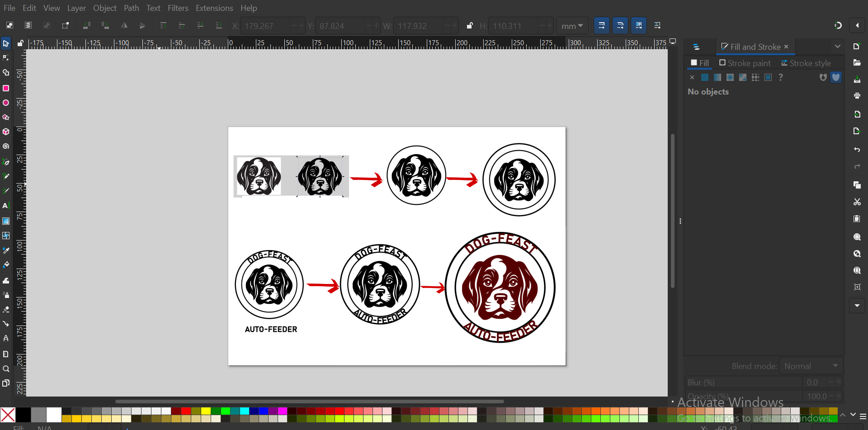Open the File menu
The height and width of the screenshot is (430, 868).
9,8
